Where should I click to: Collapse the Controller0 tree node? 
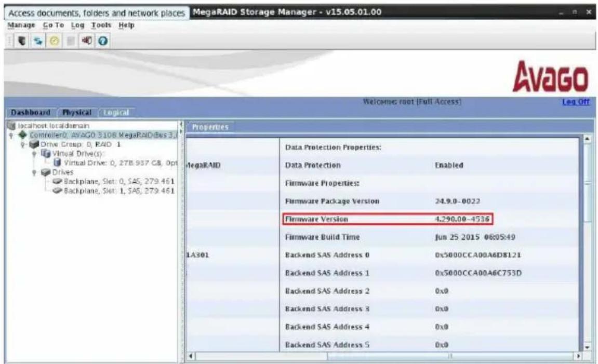[11, 135]
